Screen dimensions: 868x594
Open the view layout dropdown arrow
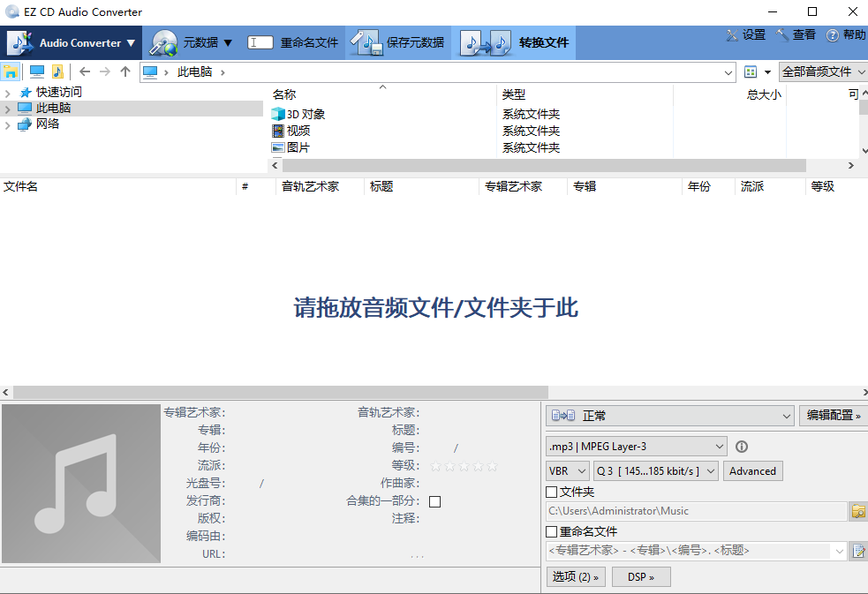pyautogui.click(x=768, y=72)
